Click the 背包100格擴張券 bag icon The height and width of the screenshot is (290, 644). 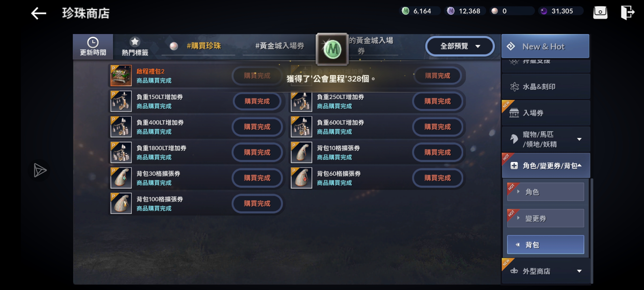pos(121,203)
